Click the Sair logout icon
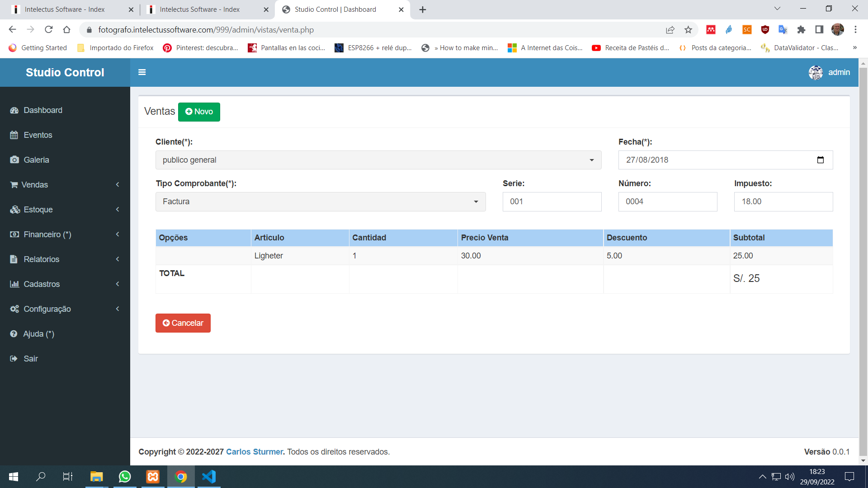 tap(14, 359)
